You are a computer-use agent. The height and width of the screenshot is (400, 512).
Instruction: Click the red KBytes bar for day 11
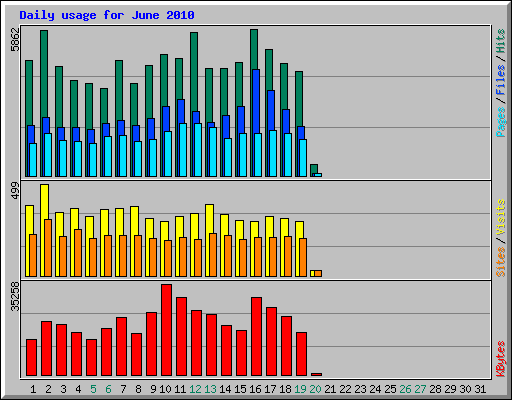pyautogui.click(x=182, y=337)
